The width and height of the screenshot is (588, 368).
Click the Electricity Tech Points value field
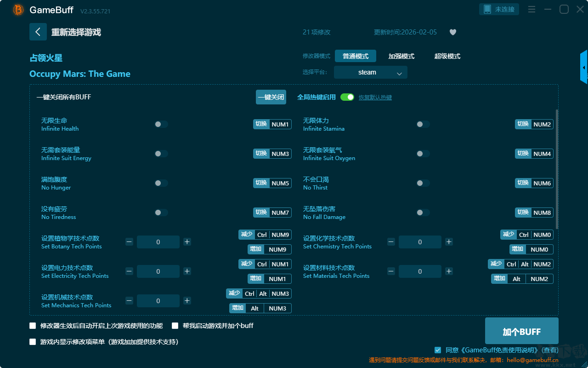158,271
